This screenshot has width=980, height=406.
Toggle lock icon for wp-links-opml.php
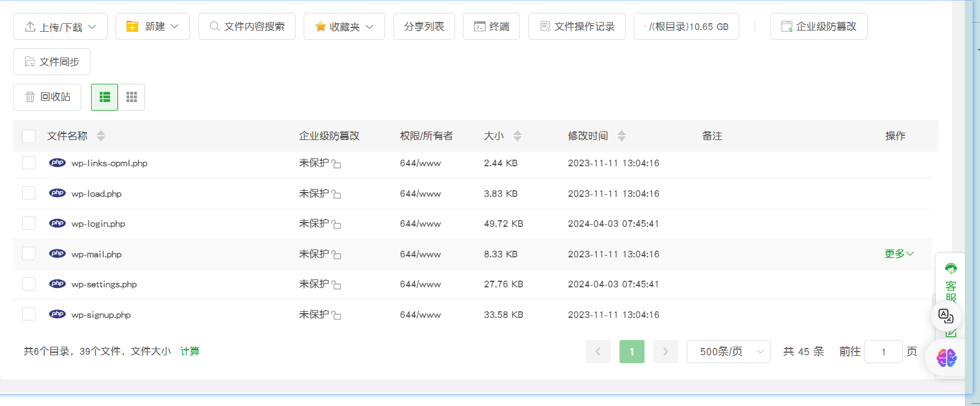tap(336, 164)
